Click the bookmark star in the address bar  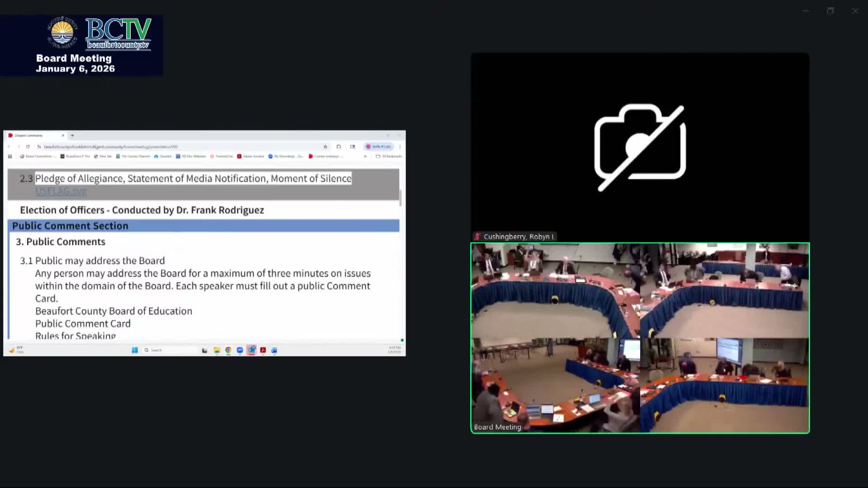point(325,146)
